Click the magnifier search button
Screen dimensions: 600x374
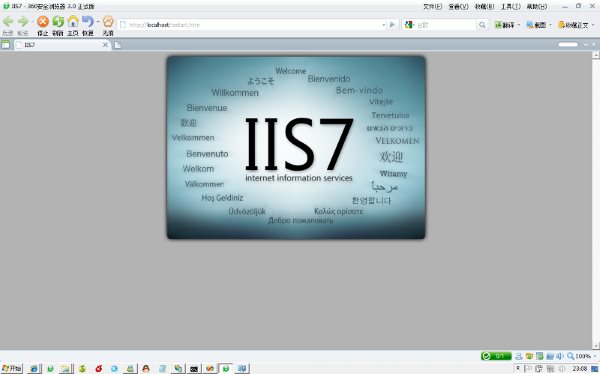(482, 25)
